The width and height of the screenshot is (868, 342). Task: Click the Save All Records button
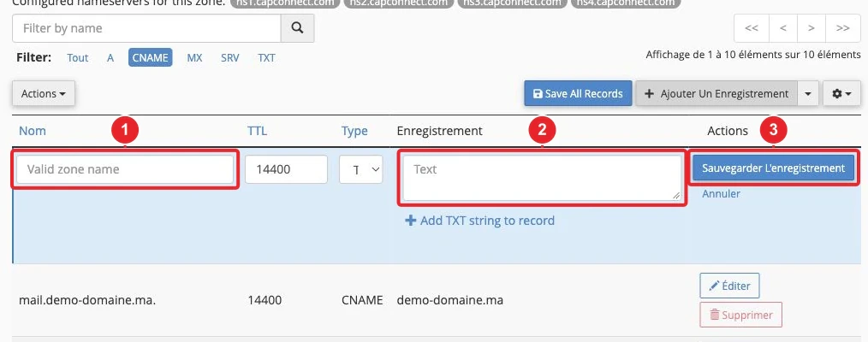578,94
